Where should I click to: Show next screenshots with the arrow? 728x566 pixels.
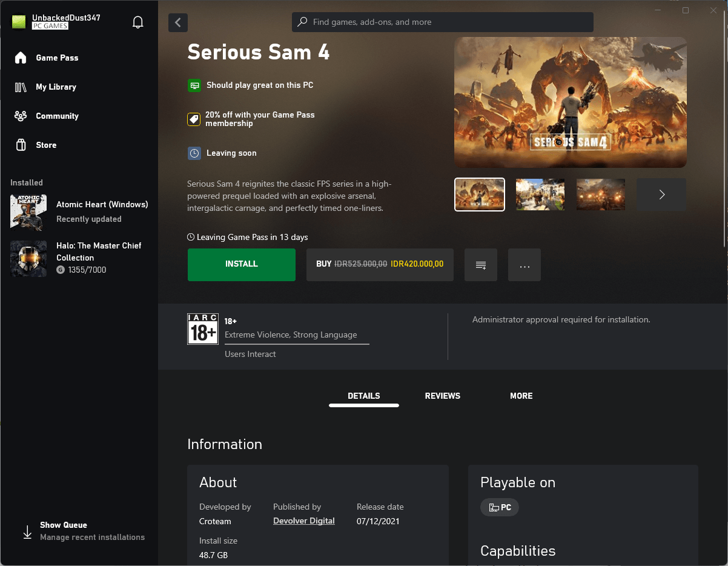(661, 195)
